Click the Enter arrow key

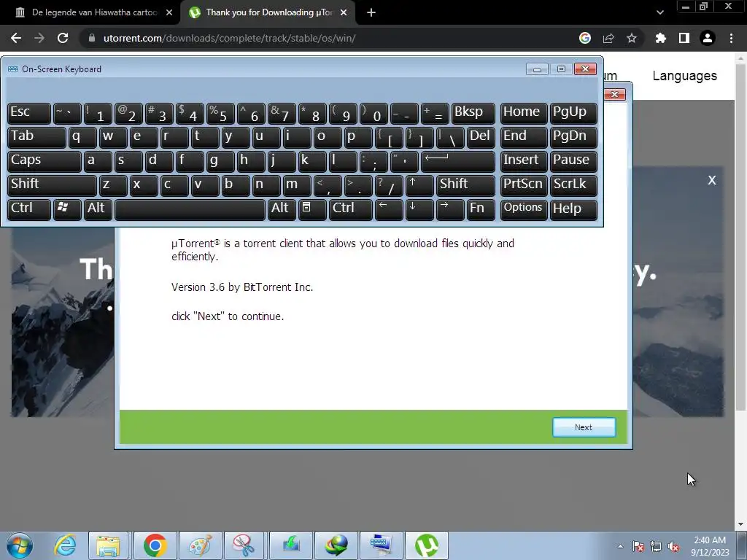coord(458,161)
